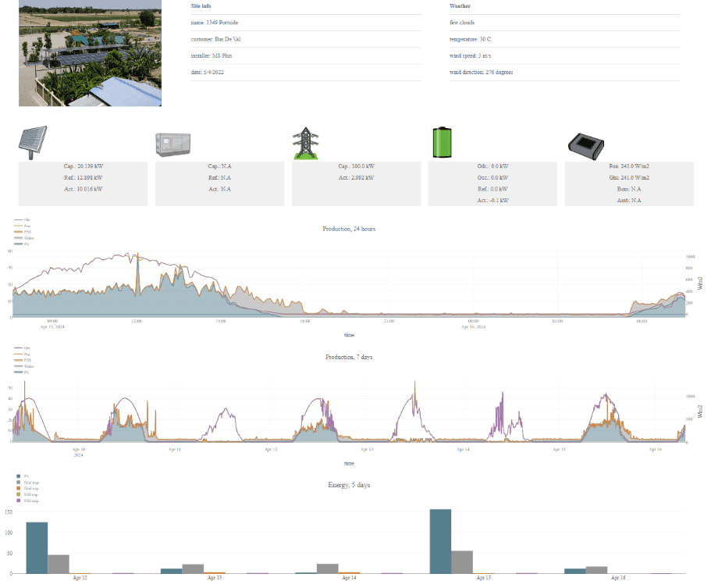Click the noon spike on 24 hours chart
711x588 pixels.
[x=137, y=275]
